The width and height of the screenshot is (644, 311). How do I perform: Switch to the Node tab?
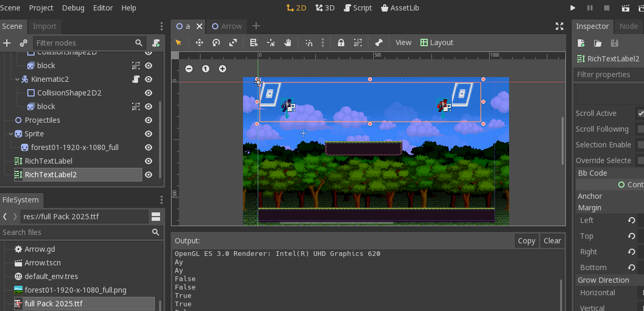pyautogui.click(x=628, y=26)
